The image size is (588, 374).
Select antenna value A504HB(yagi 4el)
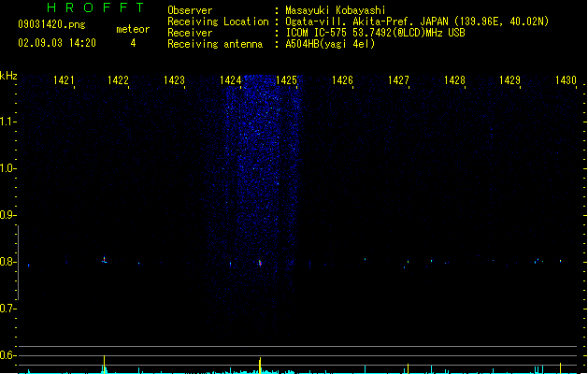[330, 44]
